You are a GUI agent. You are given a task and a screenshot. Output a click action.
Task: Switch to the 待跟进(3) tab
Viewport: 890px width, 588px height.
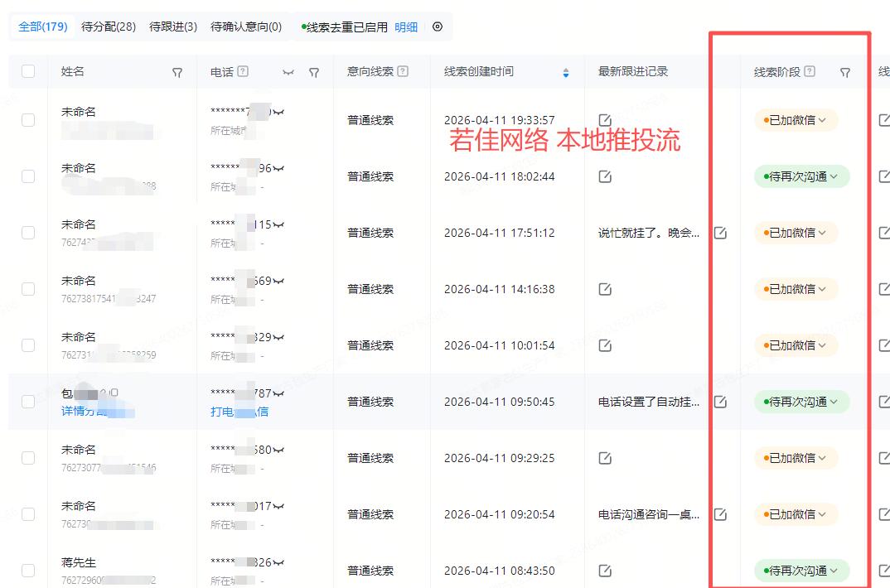coord(173,27)
